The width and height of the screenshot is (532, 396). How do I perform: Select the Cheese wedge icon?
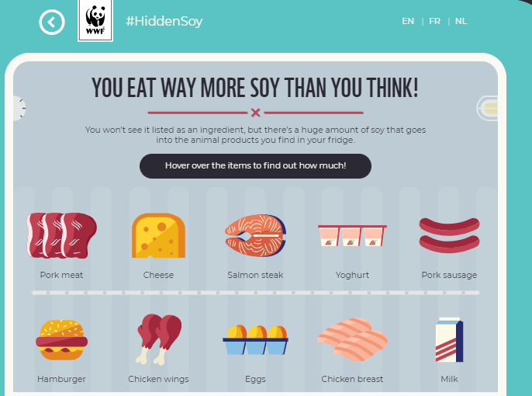click(x=158, y=235)
